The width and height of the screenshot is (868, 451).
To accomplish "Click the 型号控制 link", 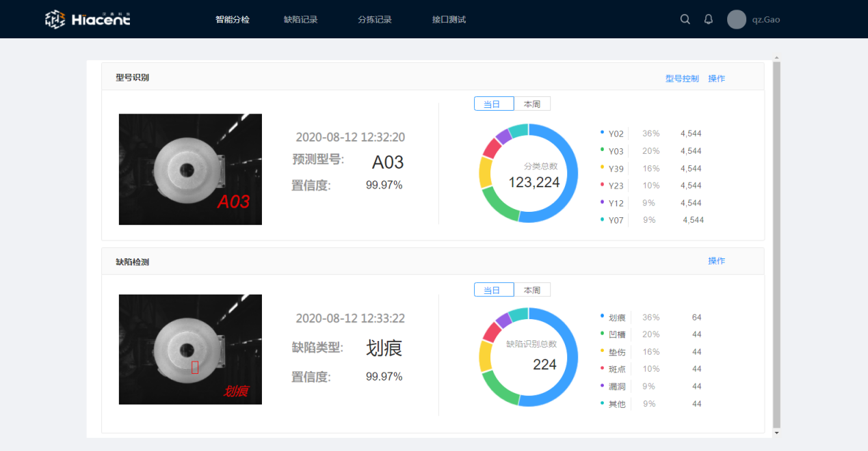I will [682, 79].
